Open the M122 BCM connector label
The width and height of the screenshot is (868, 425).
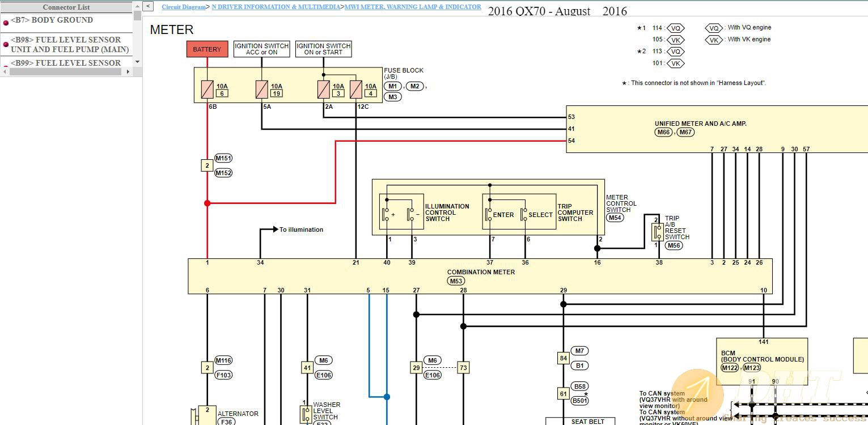730,368
